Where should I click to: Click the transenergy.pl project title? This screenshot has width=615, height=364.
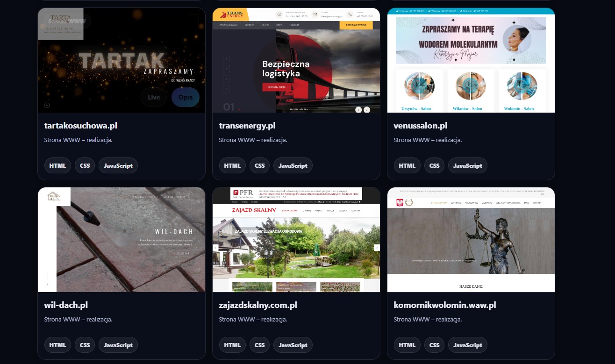coord(247,126)
